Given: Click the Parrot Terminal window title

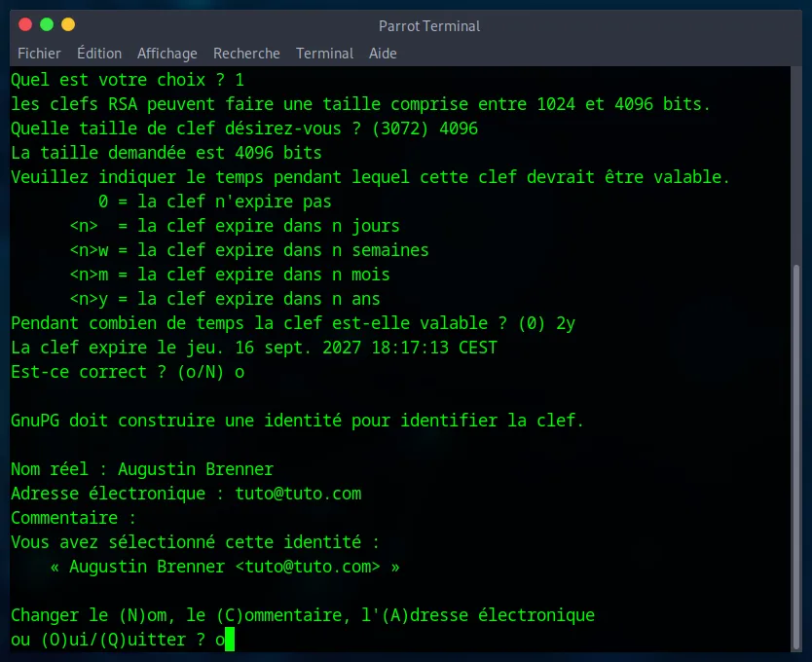Looking at the screenshot, I should point(428,26).
